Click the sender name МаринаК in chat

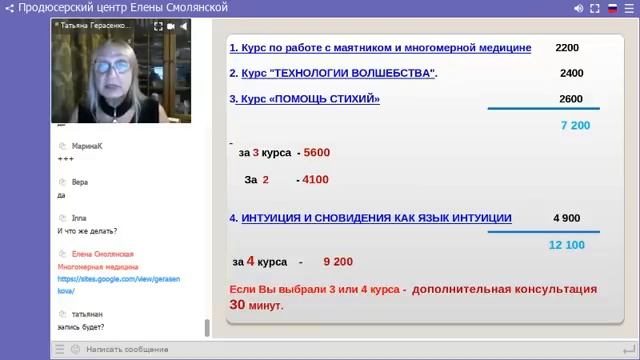tap(87, 146)
